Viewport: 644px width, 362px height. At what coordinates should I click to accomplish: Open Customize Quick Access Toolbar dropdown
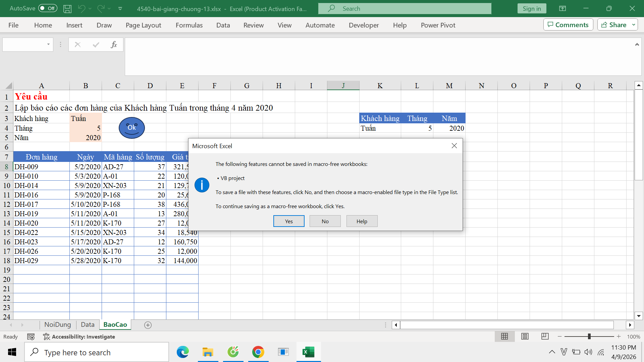pyautogui.click(x=120, y=9)
